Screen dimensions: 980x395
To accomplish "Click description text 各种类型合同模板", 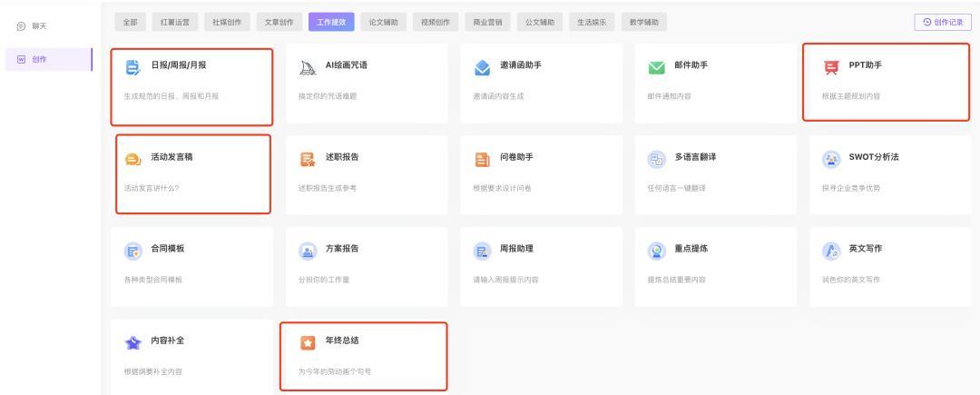I will pyautogui.click(x=153, y=280).
